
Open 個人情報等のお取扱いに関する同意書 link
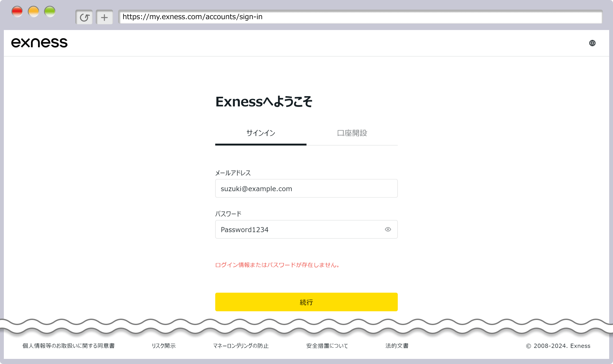(x=68, y=346)
